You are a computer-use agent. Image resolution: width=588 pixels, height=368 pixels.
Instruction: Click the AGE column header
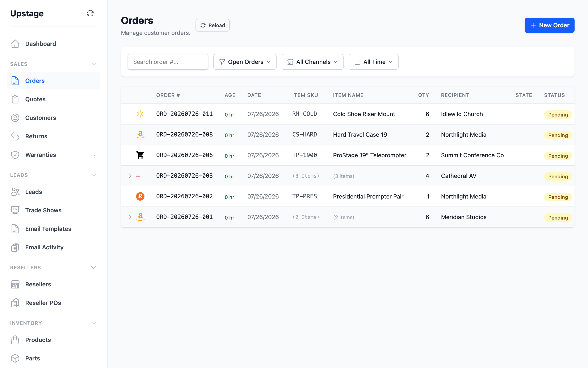point(230,95)
